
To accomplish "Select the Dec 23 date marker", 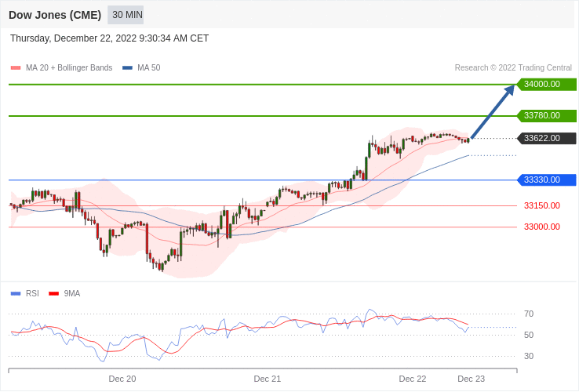I will click(472, 379).
